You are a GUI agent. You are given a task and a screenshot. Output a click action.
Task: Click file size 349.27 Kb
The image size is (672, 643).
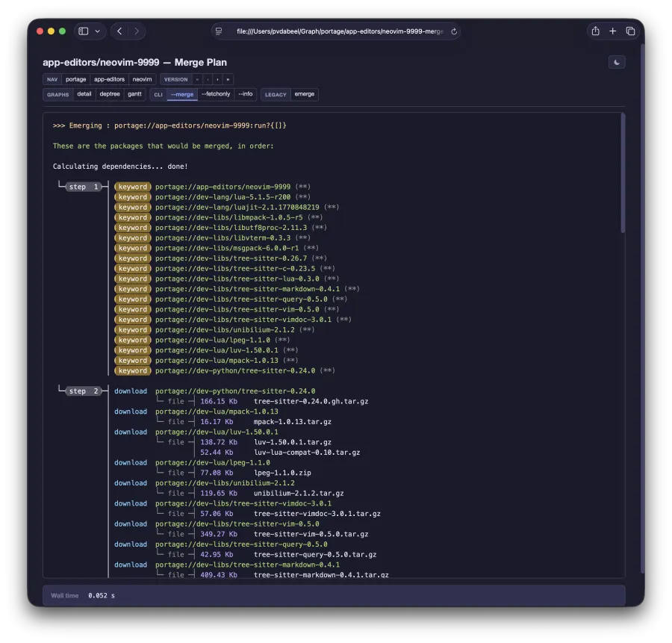coord(219,535)
